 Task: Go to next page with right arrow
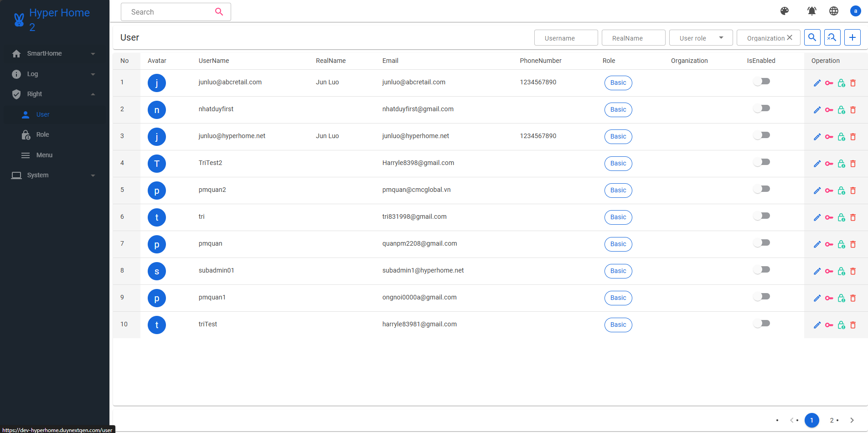coord(852,420)
